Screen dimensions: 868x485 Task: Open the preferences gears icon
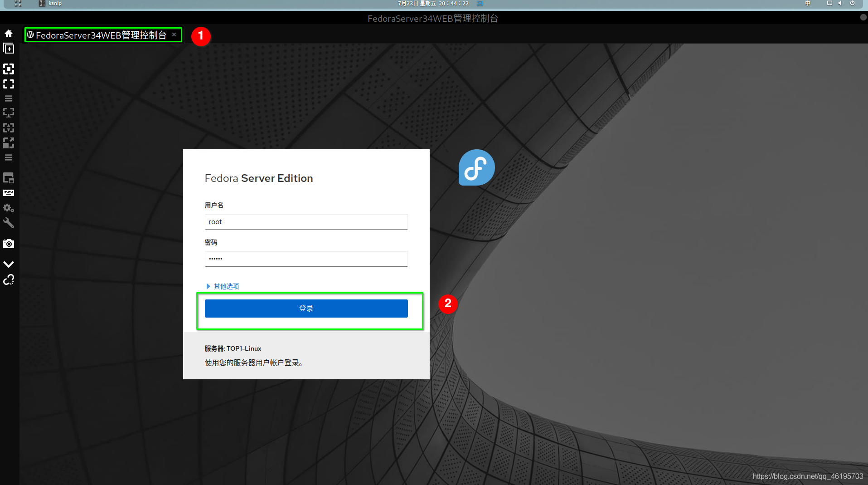tap(9, 208)
